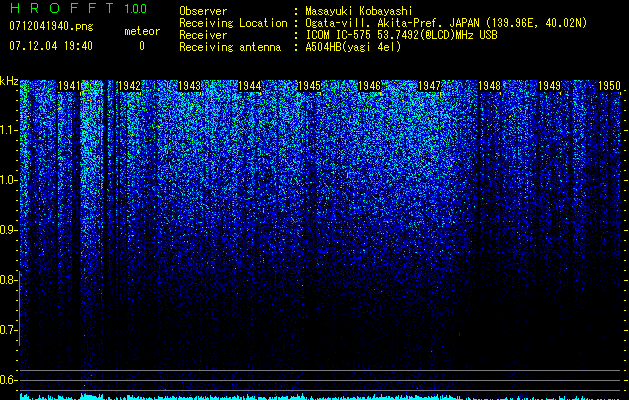Click the 1950 time marker
629x400 pixels.
[x=609, y=86]
